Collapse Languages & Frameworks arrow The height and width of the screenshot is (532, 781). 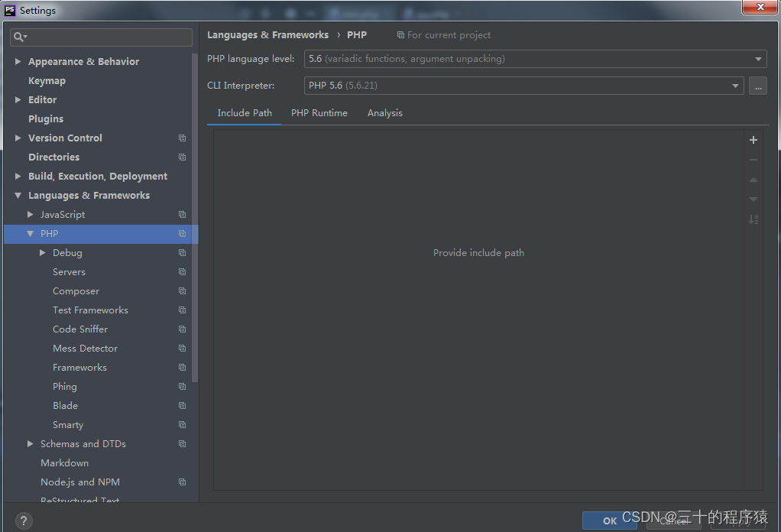[18, 195]
